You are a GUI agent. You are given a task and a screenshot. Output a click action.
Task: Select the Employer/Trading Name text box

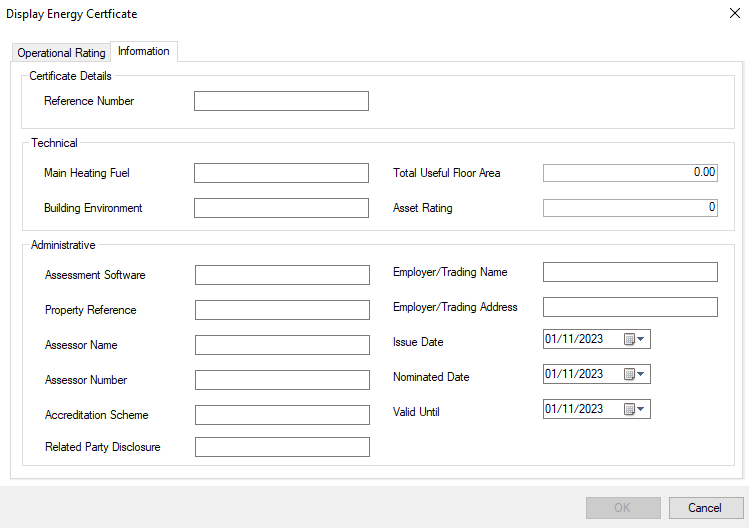[x=630, y=272]
